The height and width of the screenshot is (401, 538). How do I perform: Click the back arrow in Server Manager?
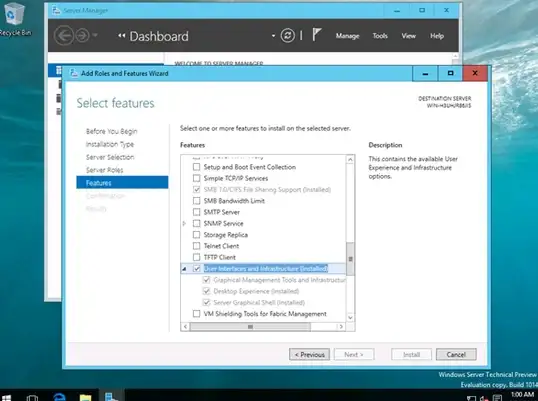coord(64,35)
